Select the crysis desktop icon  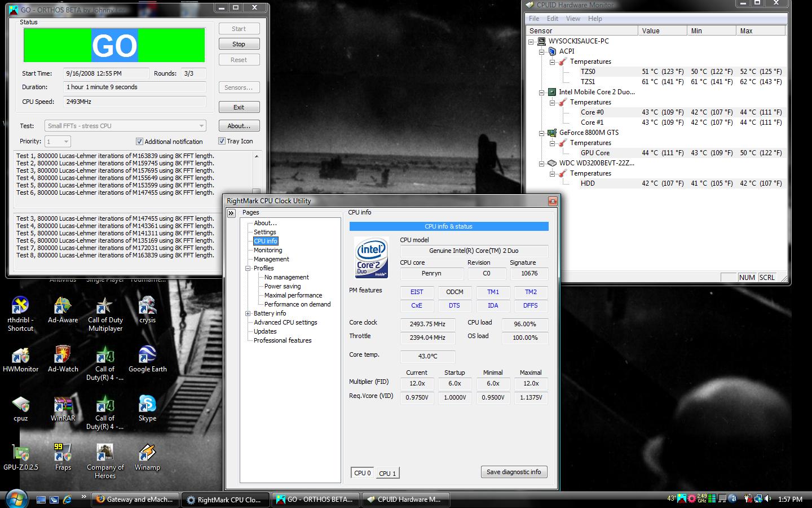pyautogui.click(x=147, y=310)
